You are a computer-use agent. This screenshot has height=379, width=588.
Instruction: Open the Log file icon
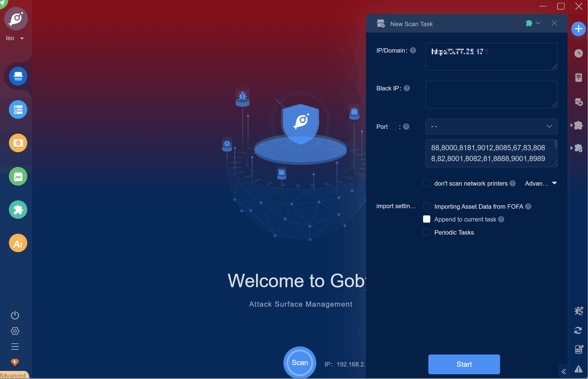pos(579,349)
